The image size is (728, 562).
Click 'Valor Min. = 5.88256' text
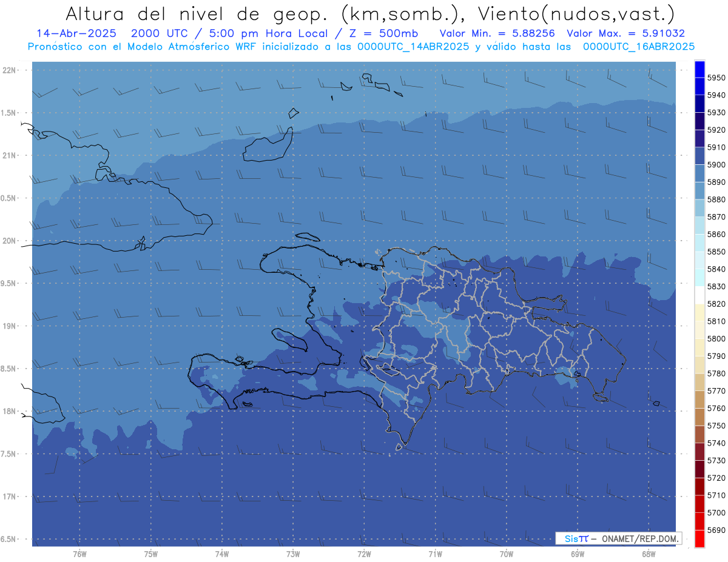pyautogui.click(x=497, y=33)
